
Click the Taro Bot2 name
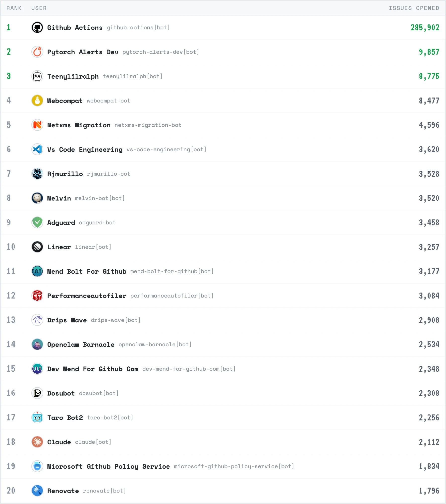point(65,418)
